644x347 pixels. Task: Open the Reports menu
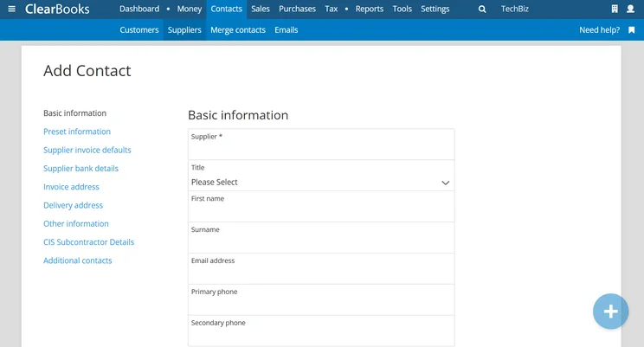click(370, 9)
